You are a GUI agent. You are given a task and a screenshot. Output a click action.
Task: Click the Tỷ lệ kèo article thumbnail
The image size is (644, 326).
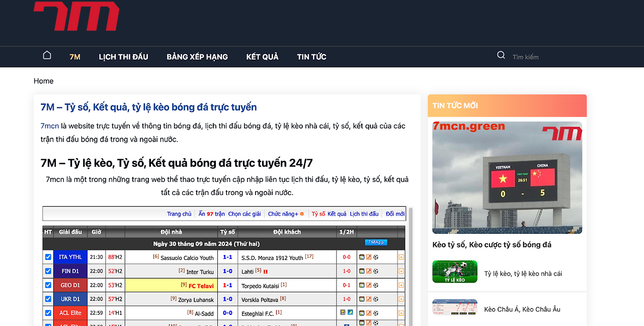pyautogui.click(x=455, y=272)
